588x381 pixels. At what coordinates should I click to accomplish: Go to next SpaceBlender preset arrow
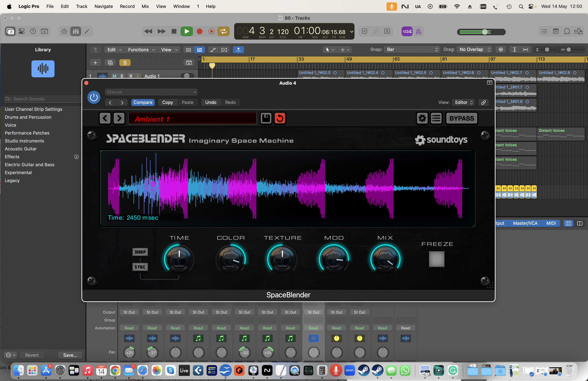coord(119,118)
